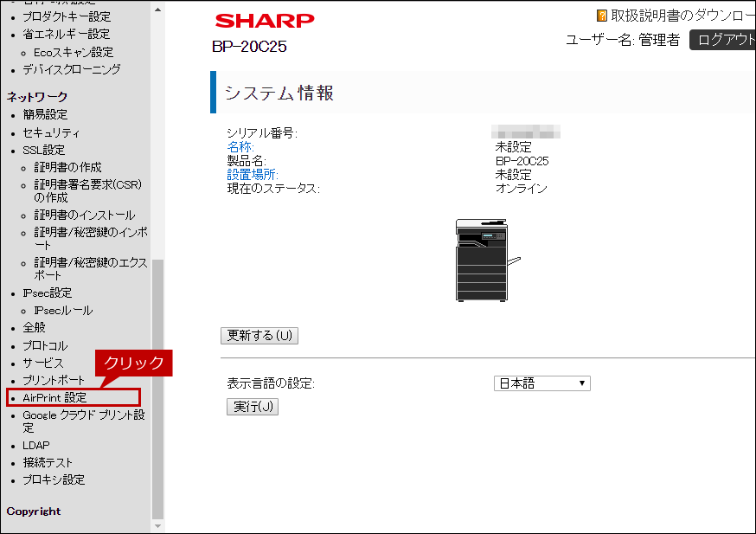Open SSL設定 menu item

pyautogui.click(x=44, y=150)
